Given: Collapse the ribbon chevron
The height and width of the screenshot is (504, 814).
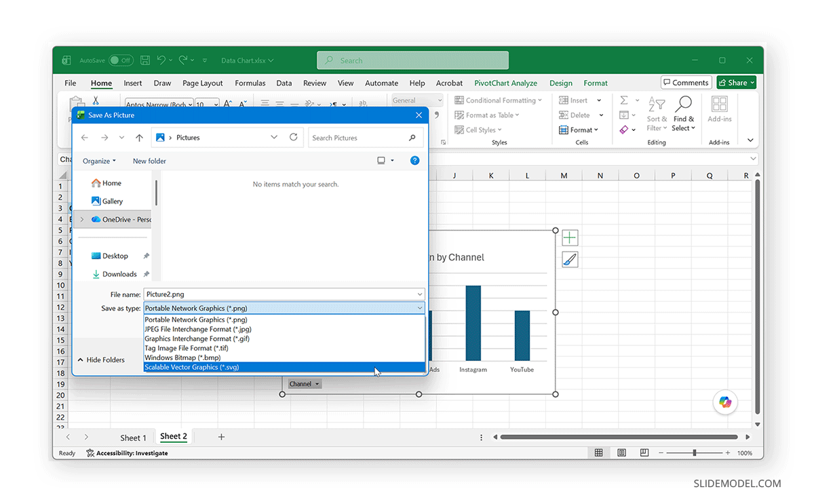Looking at the screenshot, I should click(x=750, y=140).
